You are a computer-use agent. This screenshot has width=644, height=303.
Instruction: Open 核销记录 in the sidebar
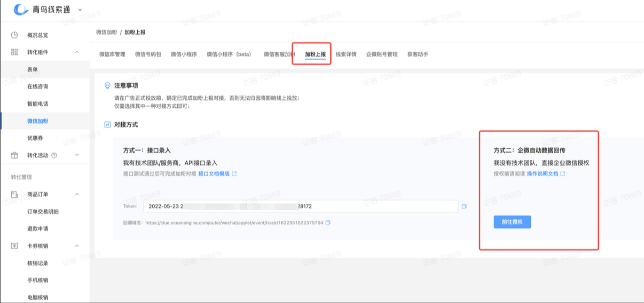click(x=37, y=263)
